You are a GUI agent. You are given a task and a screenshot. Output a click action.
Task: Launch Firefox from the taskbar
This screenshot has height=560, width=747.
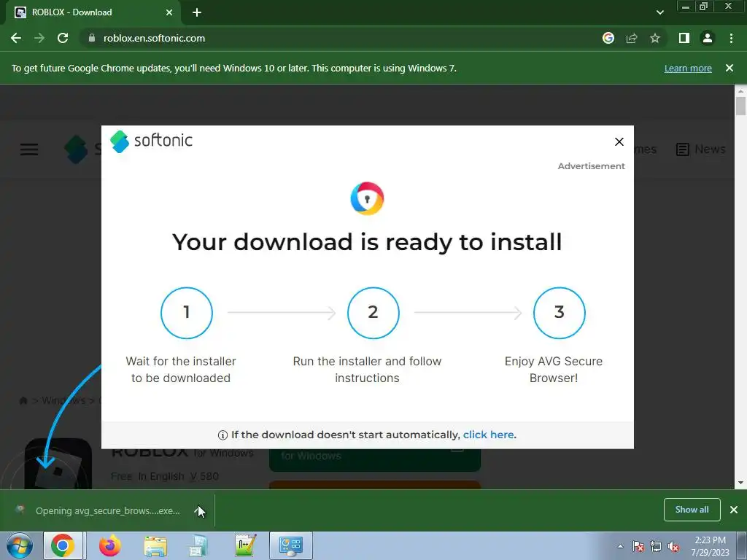click(110, 545)
